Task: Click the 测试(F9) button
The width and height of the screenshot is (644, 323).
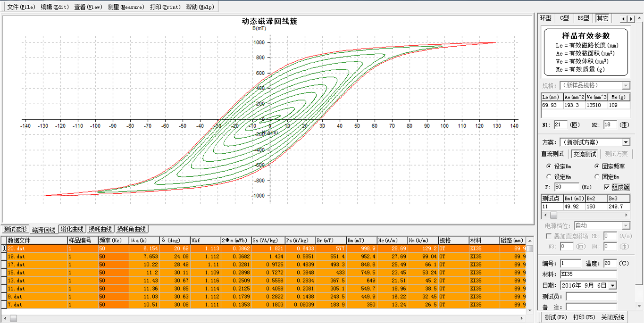Action: coord(556,317)
